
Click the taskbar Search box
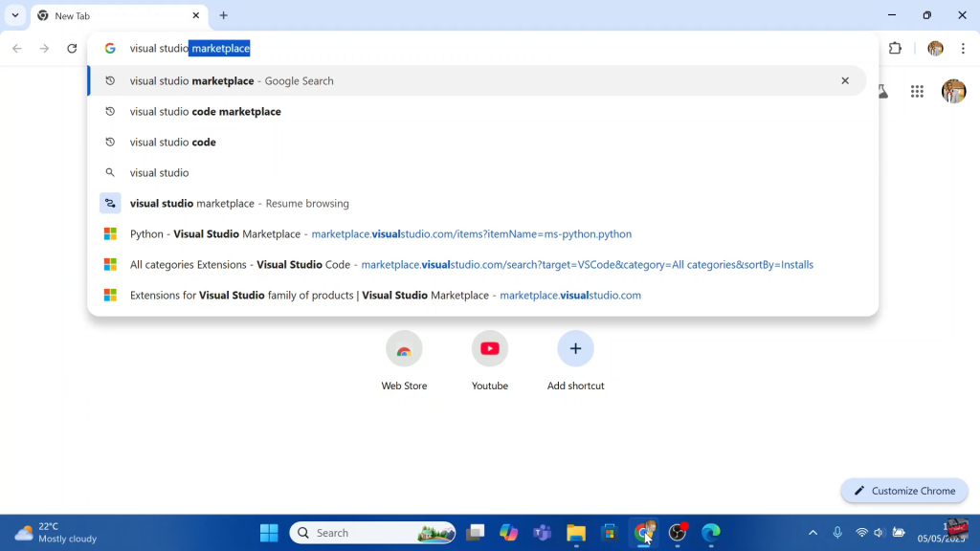tap(372, 533)
